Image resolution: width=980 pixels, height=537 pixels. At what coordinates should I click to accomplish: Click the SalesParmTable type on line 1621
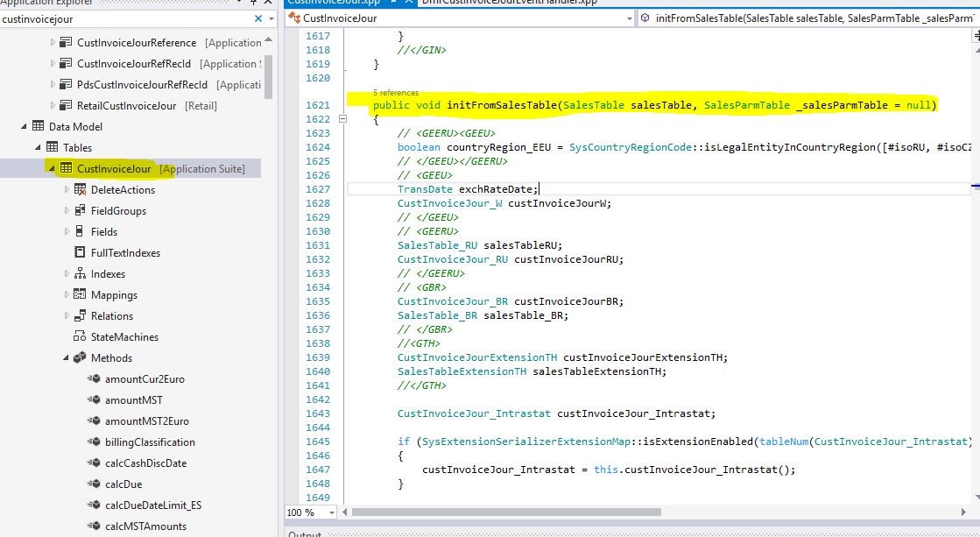coord(747,105)
